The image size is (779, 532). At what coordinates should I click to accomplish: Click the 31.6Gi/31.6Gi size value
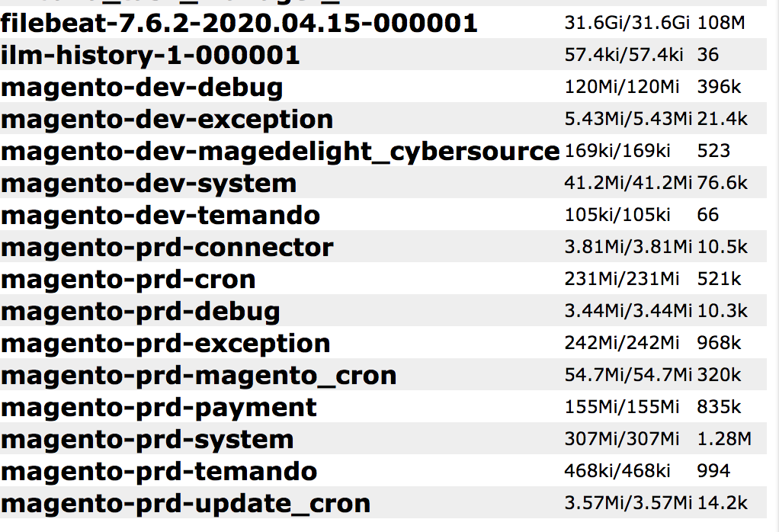coord(627,23)
